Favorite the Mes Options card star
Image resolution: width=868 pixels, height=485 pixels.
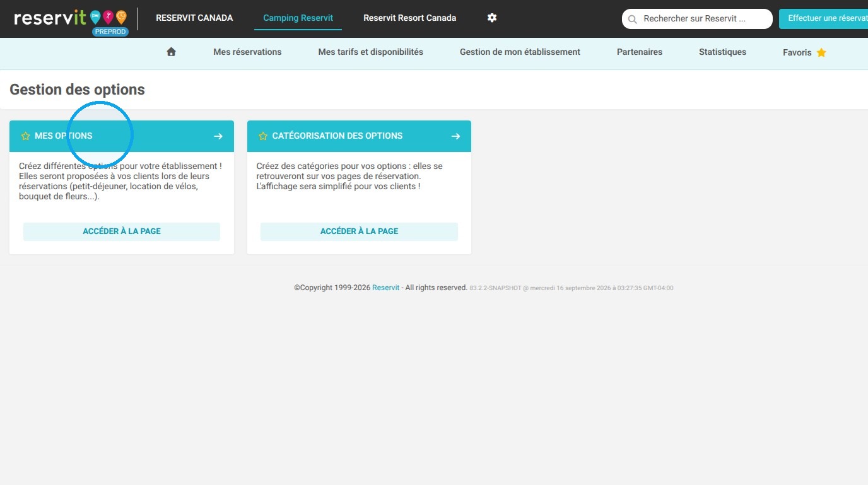tap(25, 136)
